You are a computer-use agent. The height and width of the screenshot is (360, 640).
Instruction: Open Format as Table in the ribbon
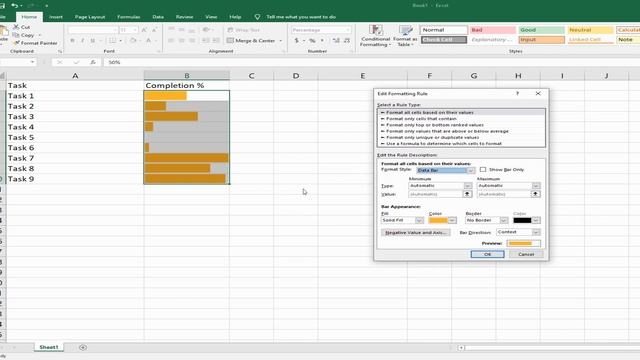(405, 36)
